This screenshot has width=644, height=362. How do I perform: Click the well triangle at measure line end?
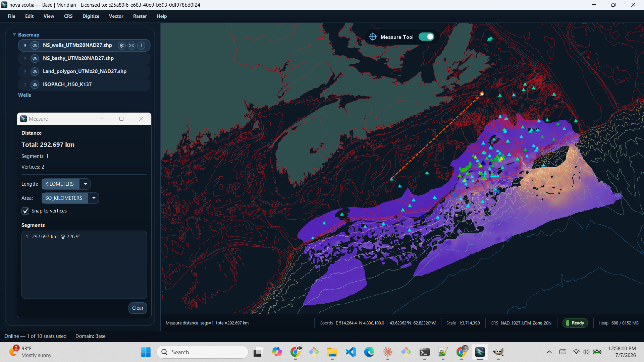pyautogui.click(x=391, y=179)
